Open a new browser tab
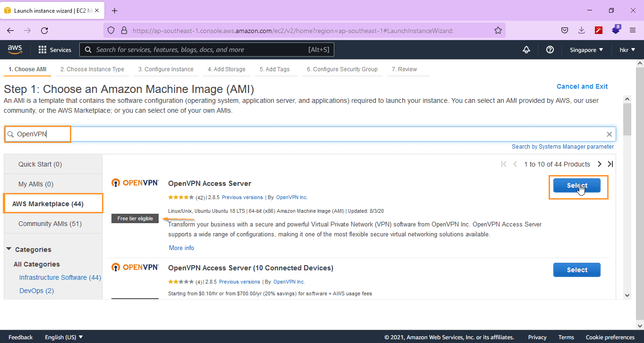 114,10
